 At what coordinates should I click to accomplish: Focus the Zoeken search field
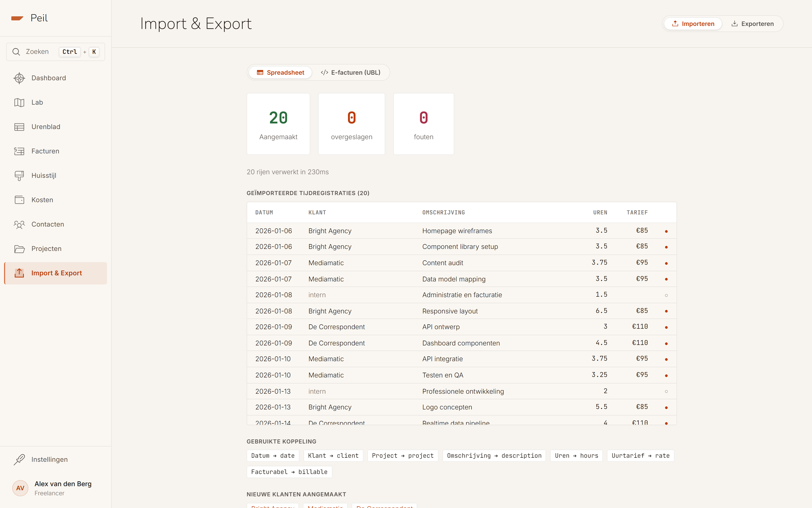click(x=56, y=52)
